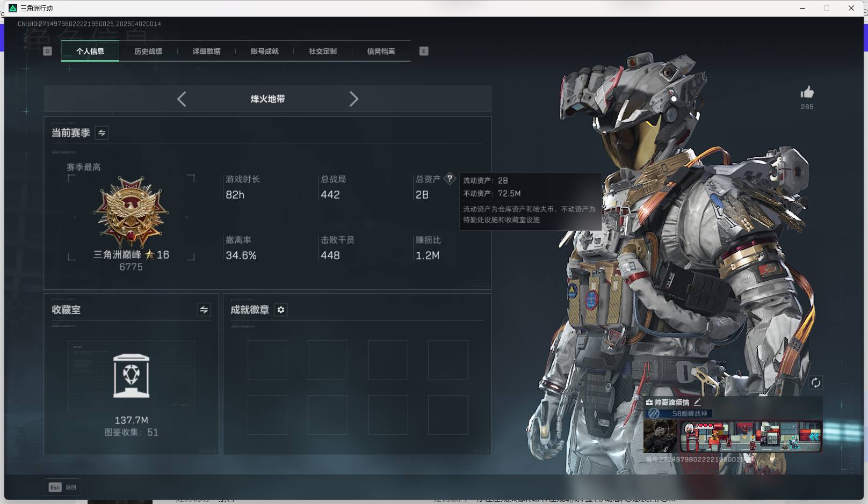
Task: Open the 成就徽章 gear settings icon
Action: [281, 310]
